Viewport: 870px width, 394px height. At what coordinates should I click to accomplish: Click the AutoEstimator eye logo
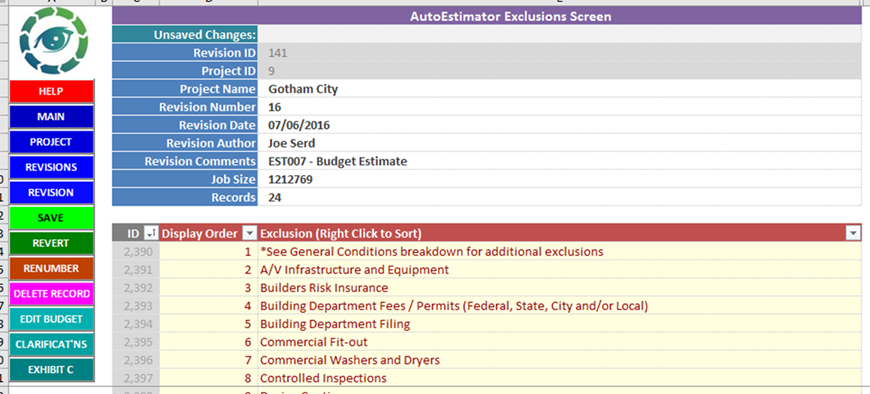point(54,41)
